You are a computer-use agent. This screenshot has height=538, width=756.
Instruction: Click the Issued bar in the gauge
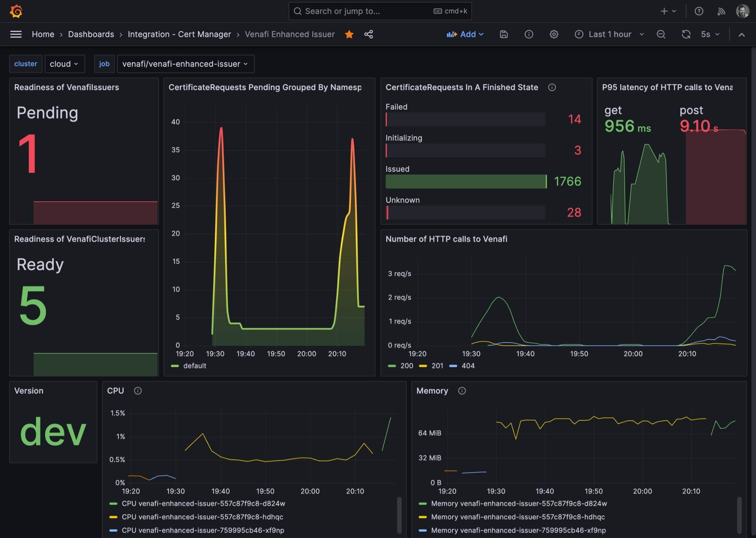(466, 181)
